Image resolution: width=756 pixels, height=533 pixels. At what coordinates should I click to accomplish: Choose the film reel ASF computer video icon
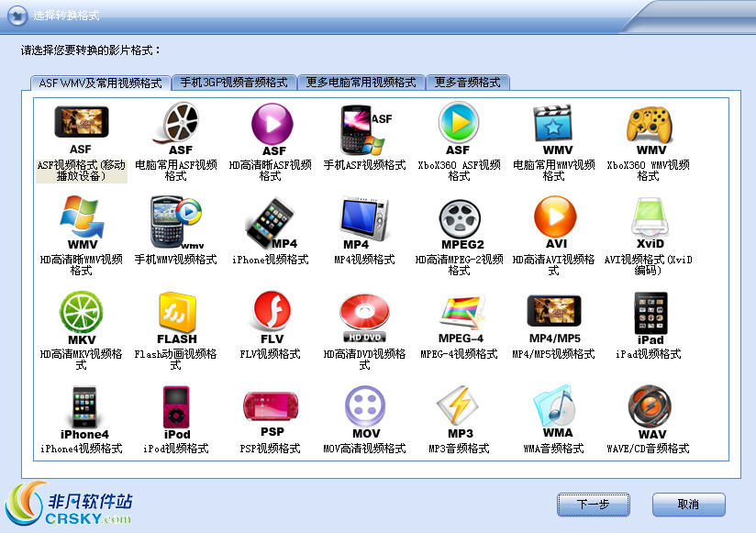pyautogui.click(x=176, y=128)
